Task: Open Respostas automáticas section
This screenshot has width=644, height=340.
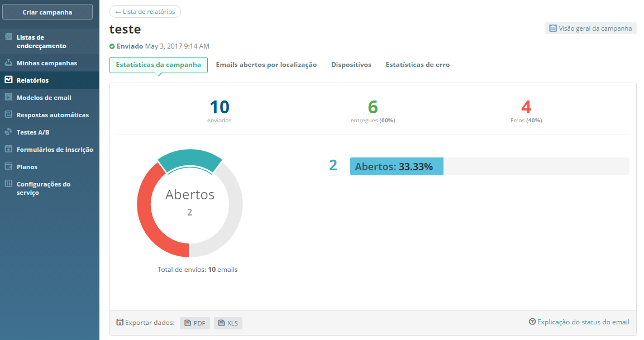Action: pos(49,114)
